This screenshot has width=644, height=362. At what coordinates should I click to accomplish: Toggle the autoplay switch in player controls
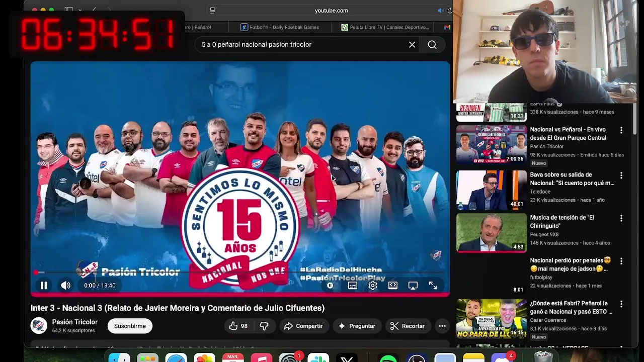click(x=330, y=285)
